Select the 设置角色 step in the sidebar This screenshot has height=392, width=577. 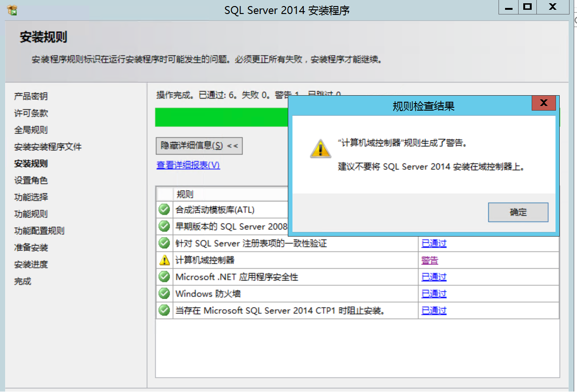[x=31, y=180]
